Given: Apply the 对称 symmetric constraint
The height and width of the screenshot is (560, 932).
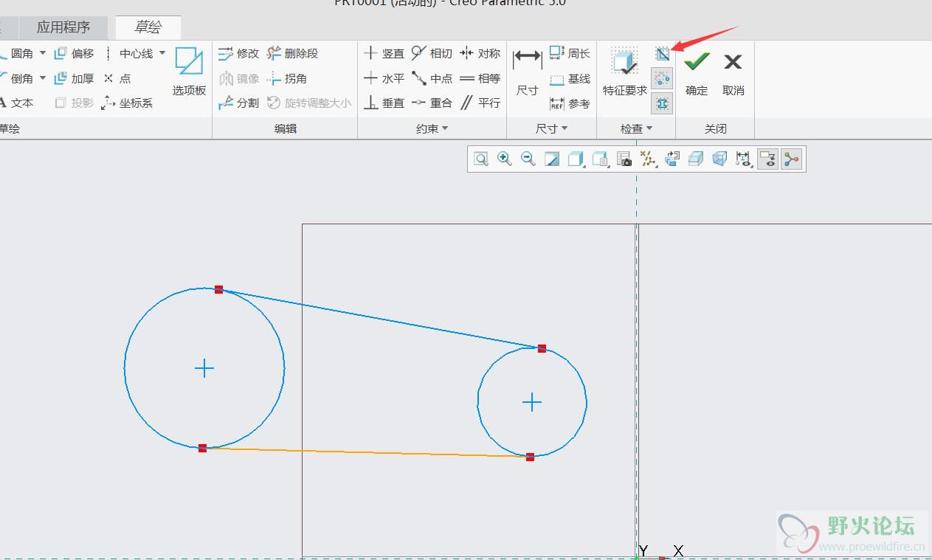Looking at the screenshot, I should tap(480, 53).
